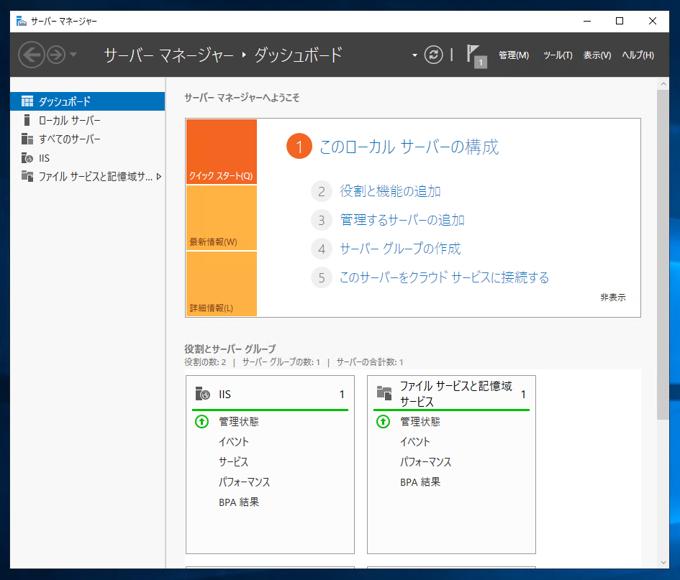
Task: Click the ファイル サービス icon in sidebar
Action: coord(27,176)
